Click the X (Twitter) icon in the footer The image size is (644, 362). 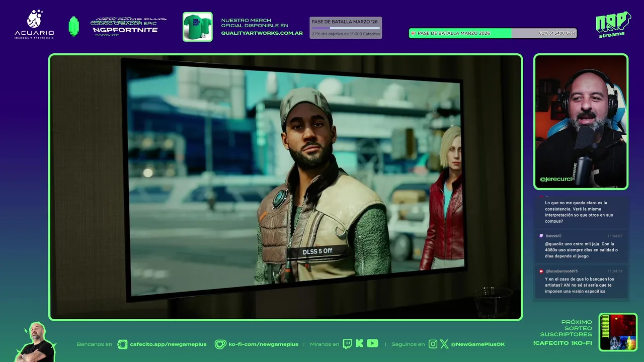[444, 344]
